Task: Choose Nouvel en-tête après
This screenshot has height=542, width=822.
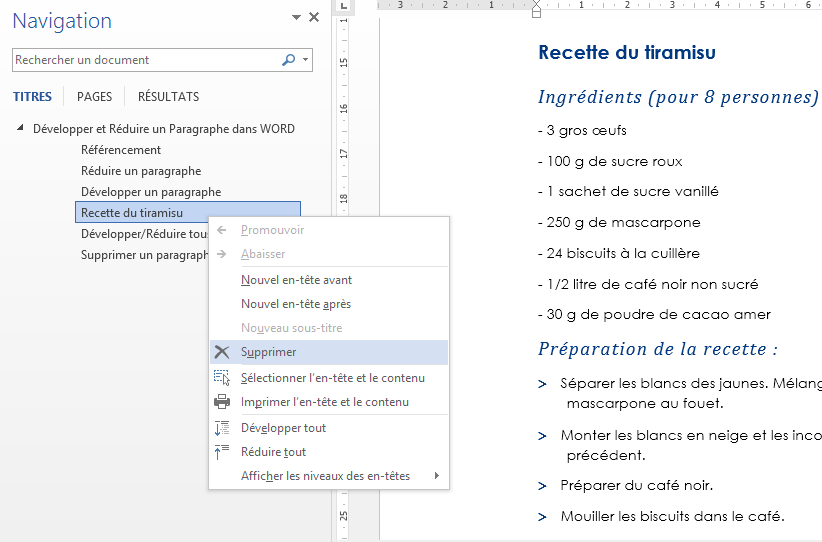Action: coord(295,304)
